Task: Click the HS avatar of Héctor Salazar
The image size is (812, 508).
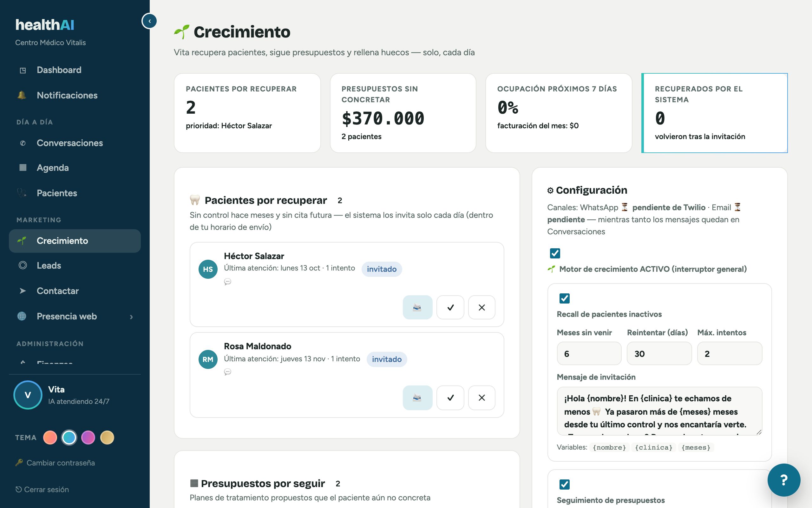Action: [x=208, y=269]
